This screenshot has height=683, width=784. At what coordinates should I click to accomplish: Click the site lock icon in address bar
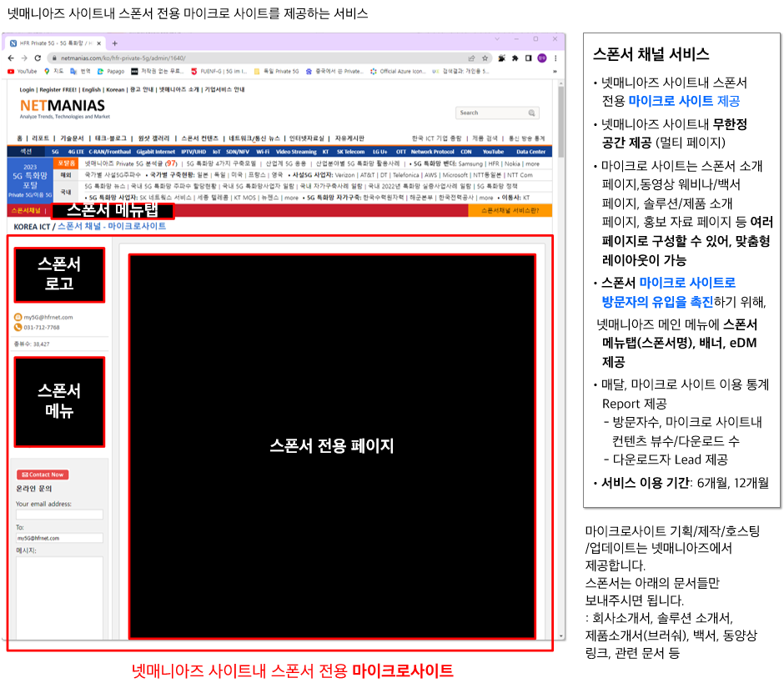tap(54, 58)
